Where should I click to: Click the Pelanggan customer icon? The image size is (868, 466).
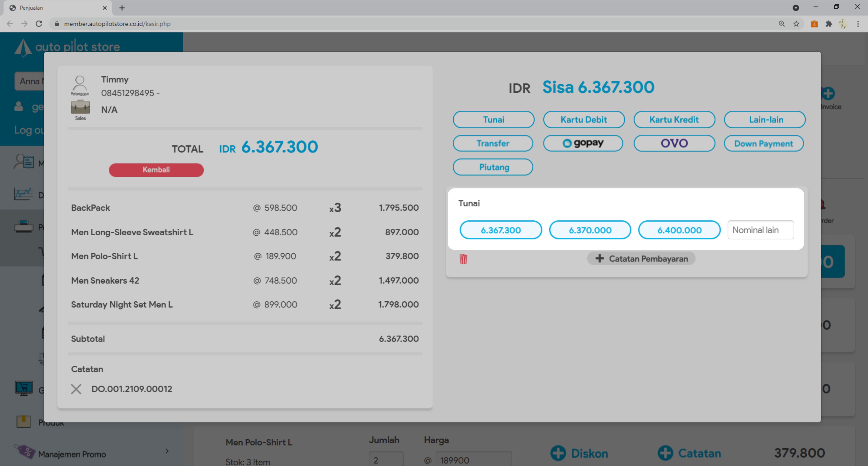tap(80, 85)
